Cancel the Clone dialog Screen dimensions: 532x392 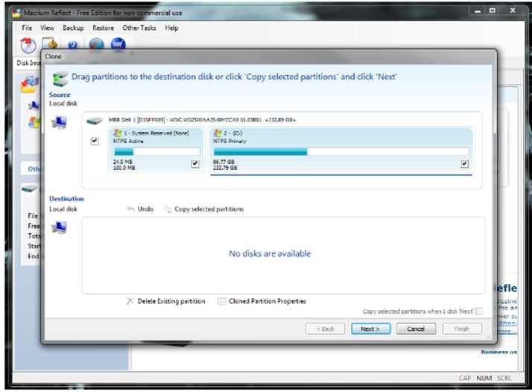(x=416, y=329)
